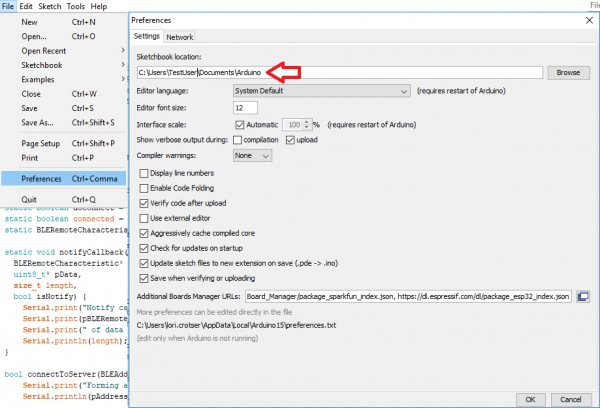The height and width of the screenshot is (408, 600).
Task: Confirm preferences with the OK button
Action: pos(530,400)
